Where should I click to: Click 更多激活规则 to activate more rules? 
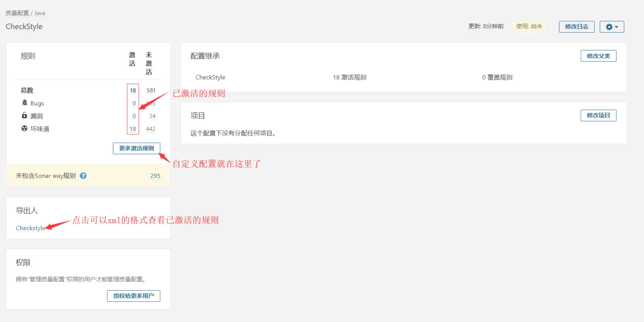pos(136,148)
